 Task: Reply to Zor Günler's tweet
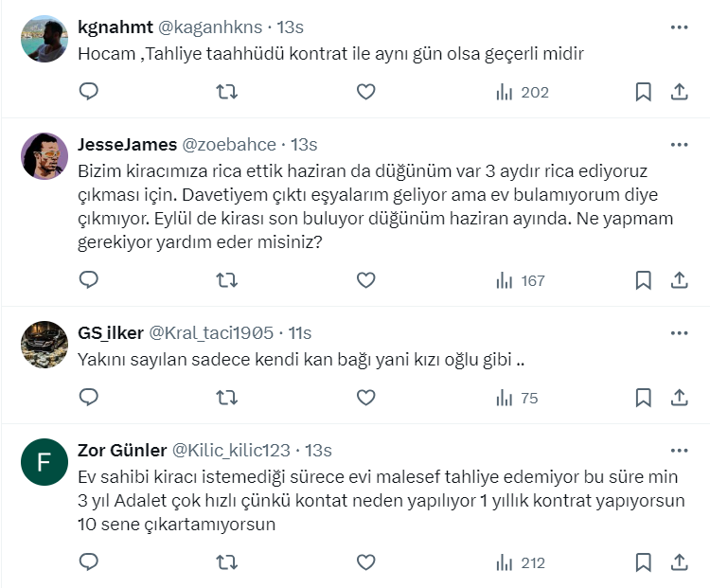(x=88, y=562)
